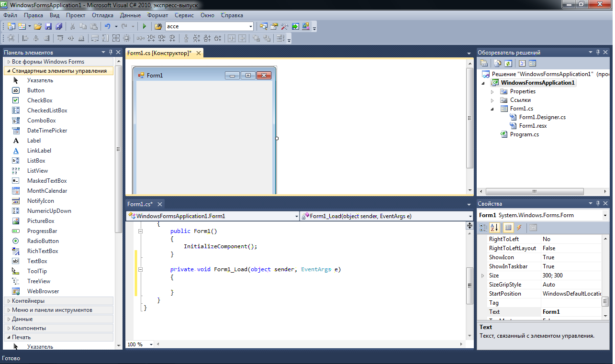Open the Properties Window toolbar icon
The height and width of the screenshot is (364, 615).
274,26
